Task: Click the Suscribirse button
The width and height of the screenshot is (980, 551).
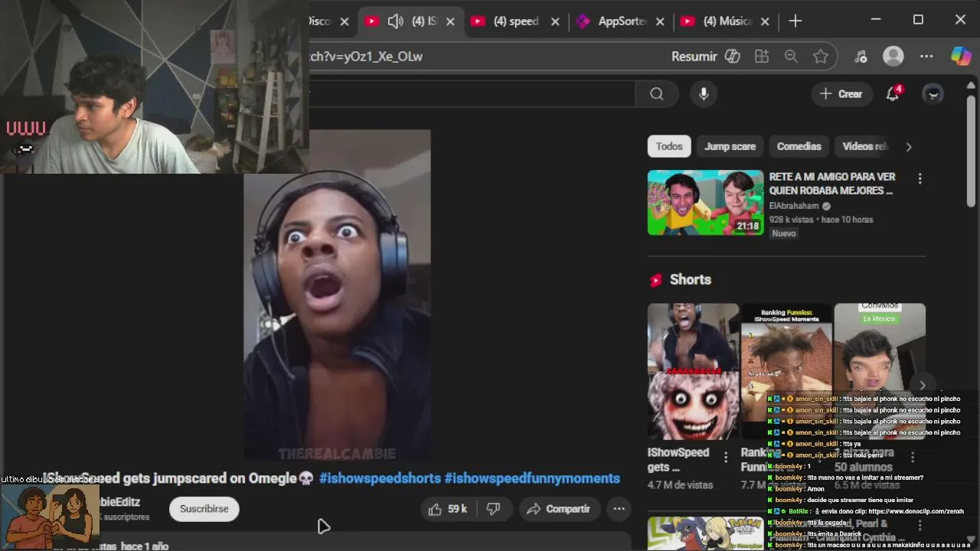Action: click(204, 509)
